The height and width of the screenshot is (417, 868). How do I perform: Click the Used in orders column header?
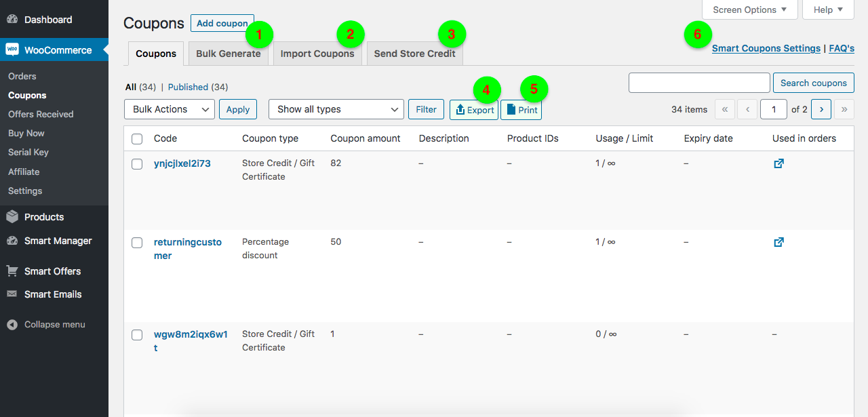pos(804,138)
